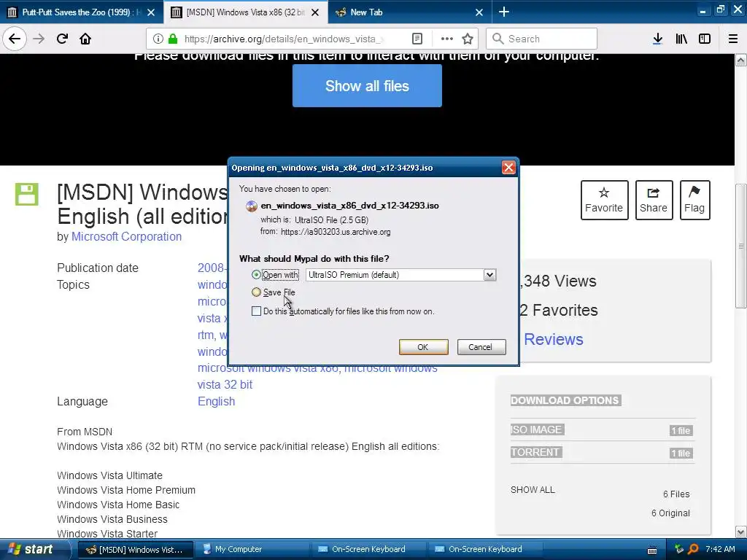
Task: Open the browser hamburger menu
Action: [x=732, y=39]
